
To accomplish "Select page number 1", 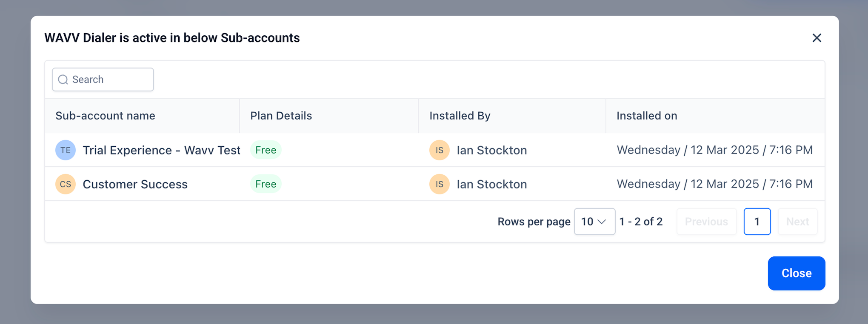I will pyautogui.click(x=757, y=222).
